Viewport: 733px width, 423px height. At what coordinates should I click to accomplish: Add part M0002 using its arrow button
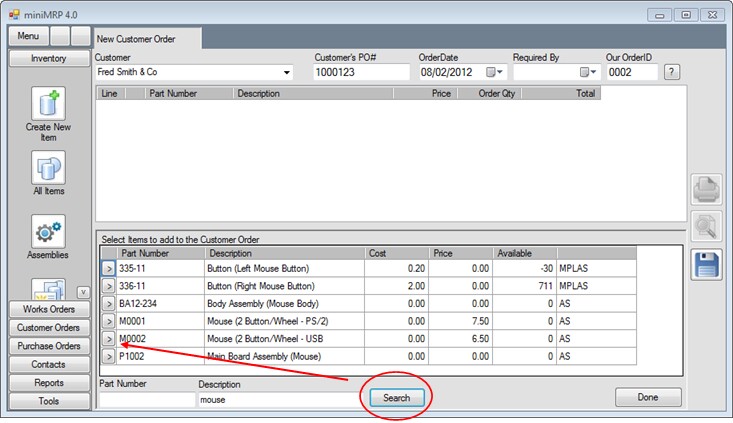tap(108, 339)
